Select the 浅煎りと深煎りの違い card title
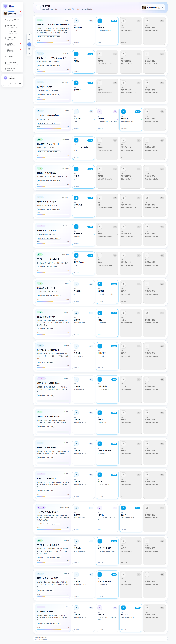 [x=47, y=202]
